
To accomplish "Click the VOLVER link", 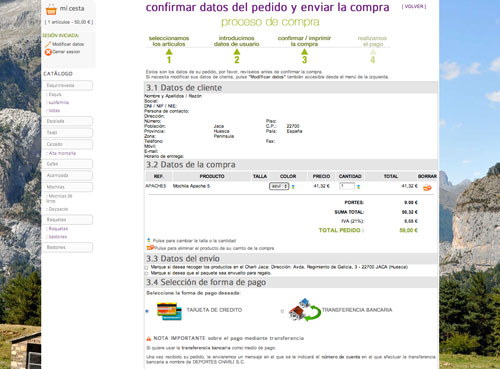I will tap(414, 6).
